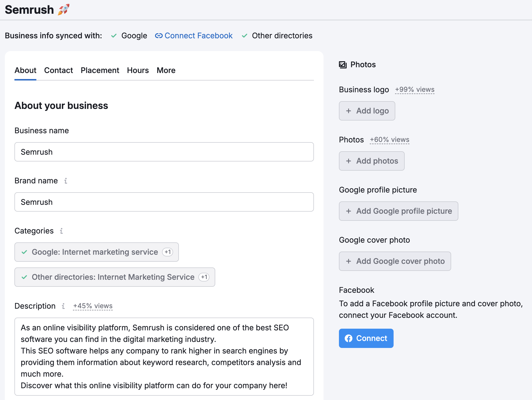Focus the Business name input field
The image size is (532, 400).
pyautogui.click(x=164, y=152)
